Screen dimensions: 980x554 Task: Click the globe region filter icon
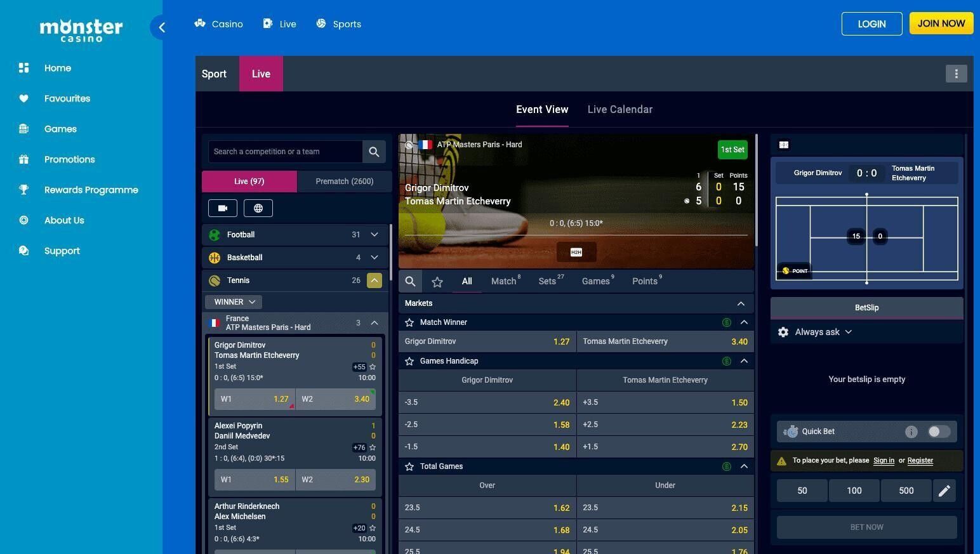(258, 208)
